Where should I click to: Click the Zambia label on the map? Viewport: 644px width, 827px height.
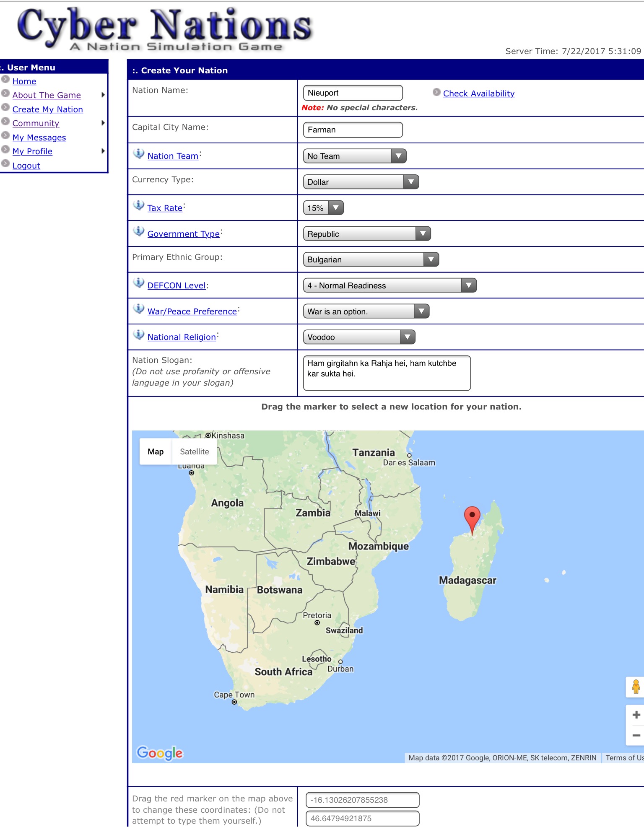(x=313, y=513)
